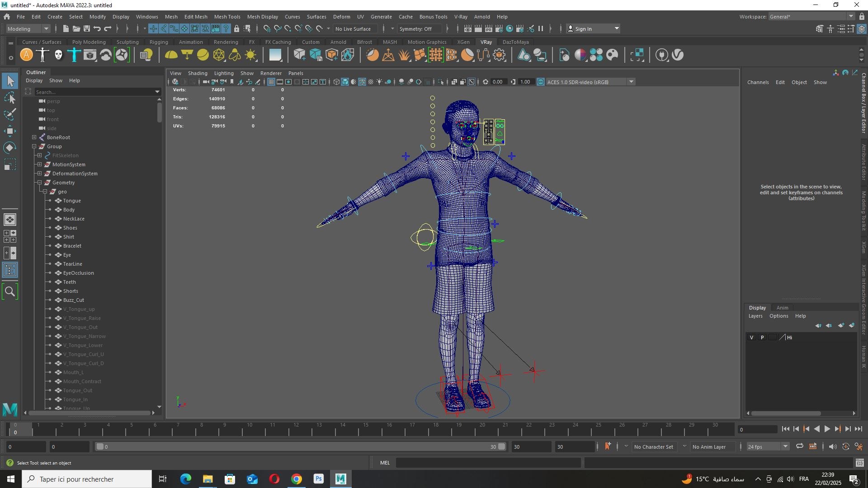This screenshot has height=488, width=868.
Task: Click the Redo arrow icon
Action: (108, 29)
